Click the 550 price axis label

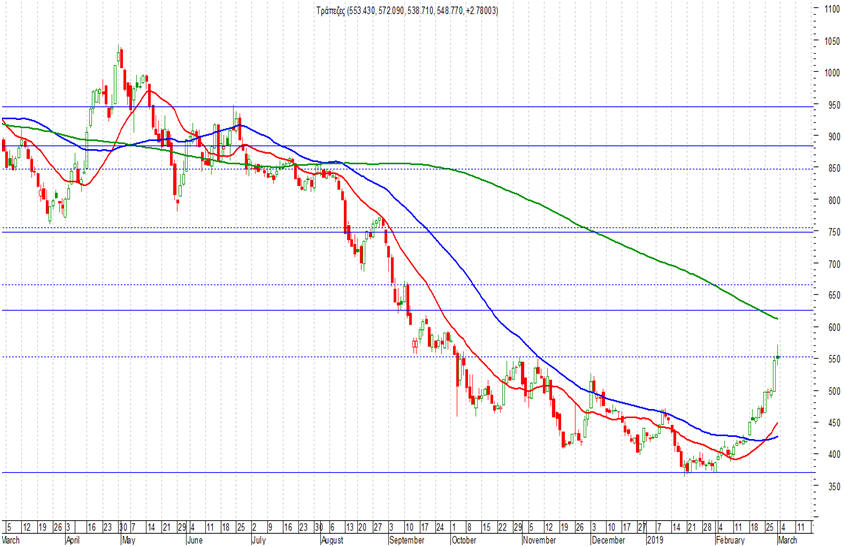tap(834, 359)
